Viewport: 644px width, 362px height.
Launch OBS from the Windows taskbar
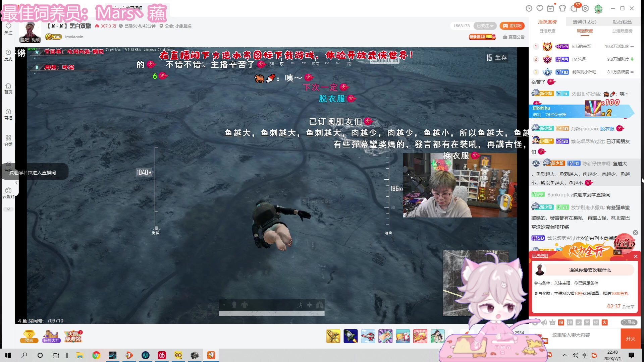(145, 355)
